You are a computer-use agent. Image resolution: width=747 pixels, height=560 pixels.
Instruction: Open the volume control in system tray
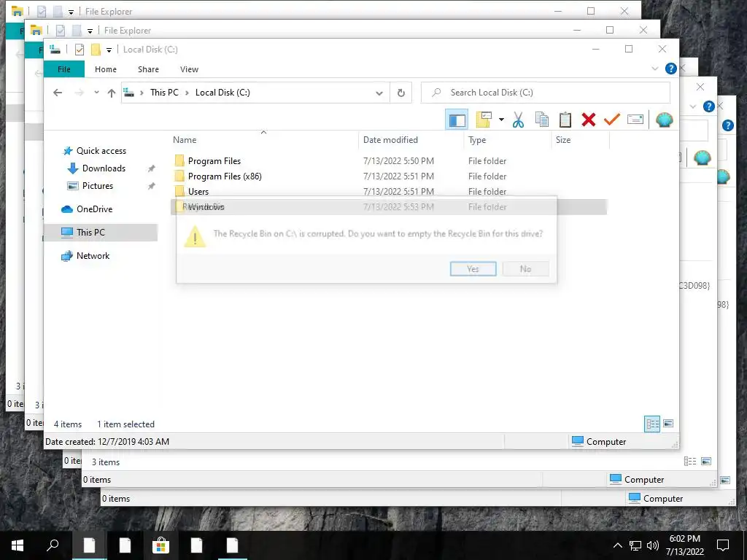point(653,545)
